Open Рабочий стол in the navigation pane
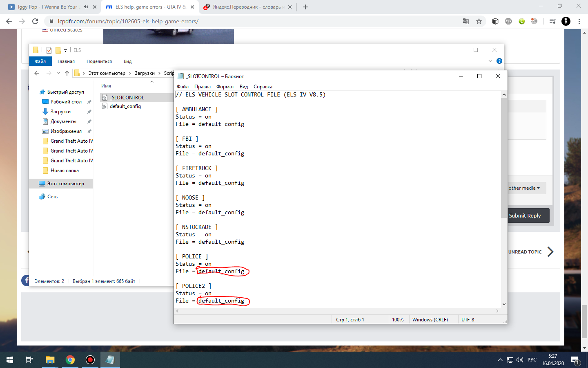Screen dimensions: 588x368 pyautogui.click(x=66, y=102)
